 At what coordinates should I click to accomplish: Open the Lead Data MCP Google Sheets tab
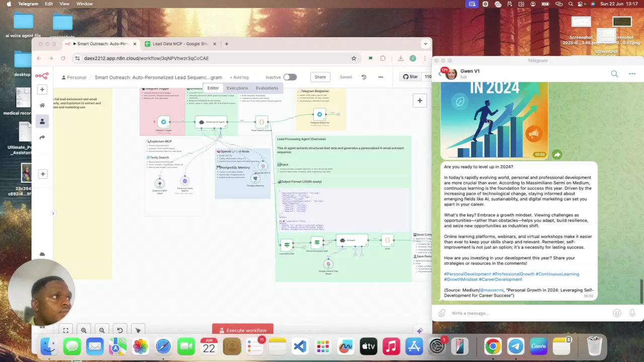[x=179, y=44]
